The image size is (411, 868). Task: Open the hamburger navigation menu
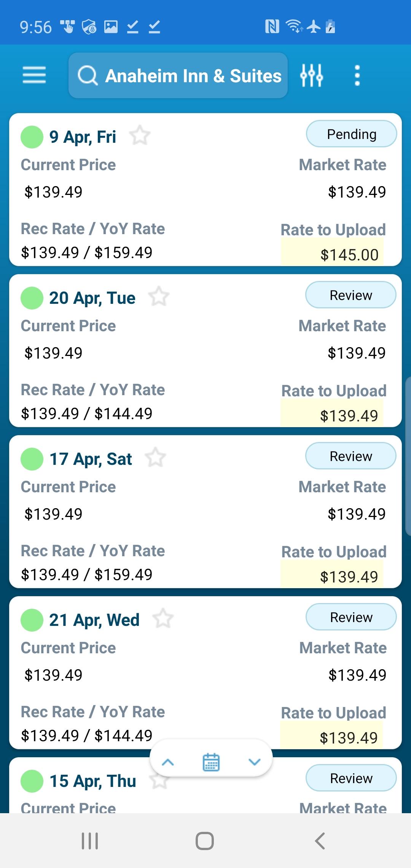click(x=34, y=75)
